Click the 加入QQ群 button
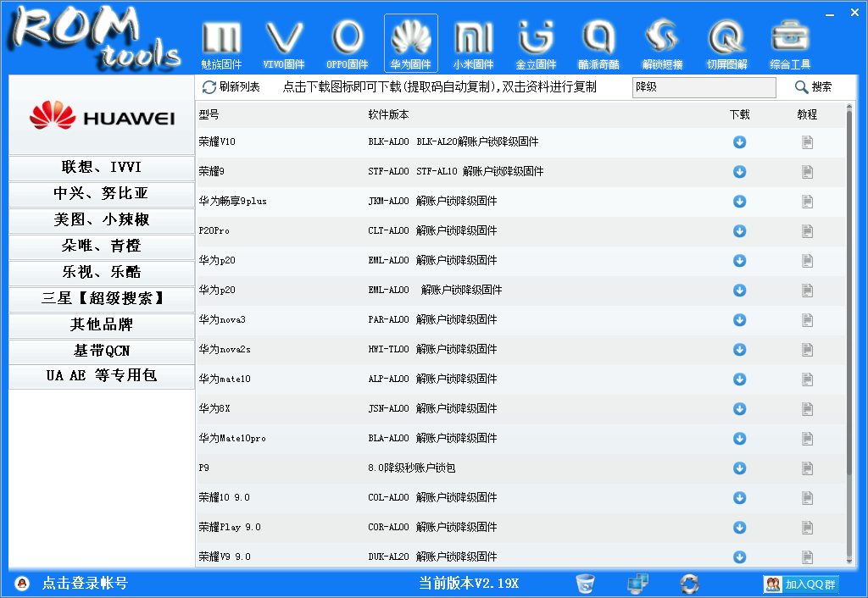 coord(801,584)
